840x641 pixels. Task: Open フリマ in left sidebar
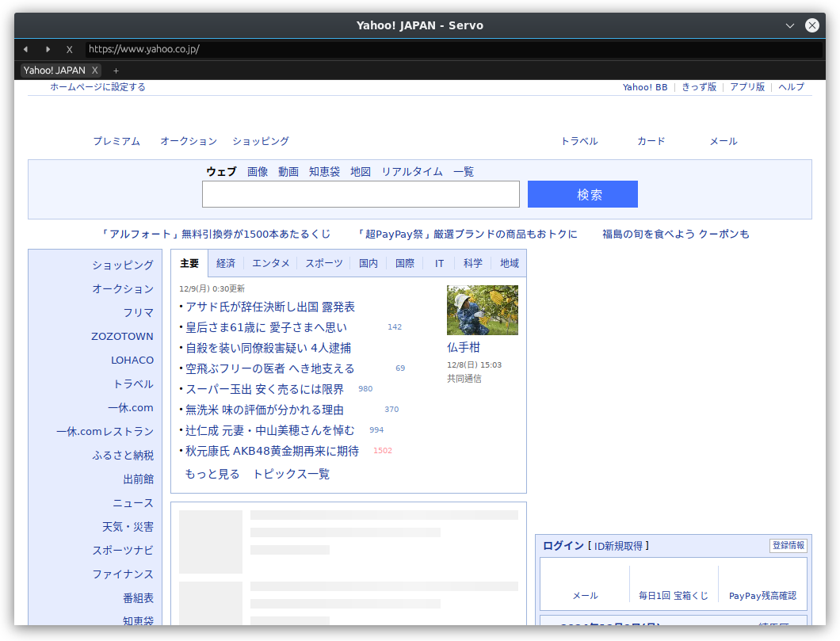point(138,313)
